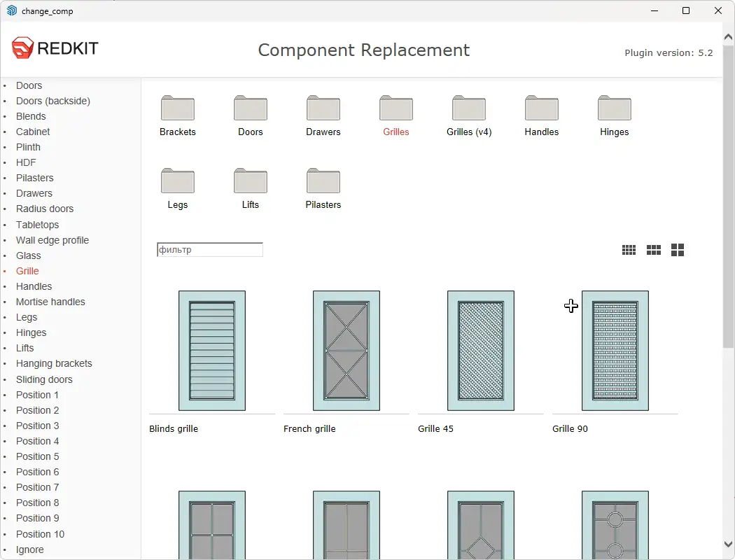Select Position 5 in the sidebar
The width and height of the screenshot is (735, 560).
37,456
